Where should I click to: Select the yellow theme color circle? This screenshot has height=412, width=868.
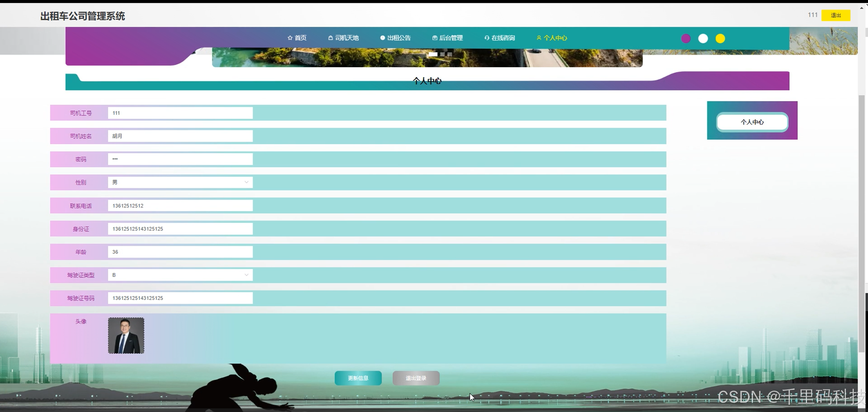click(720, 38)
